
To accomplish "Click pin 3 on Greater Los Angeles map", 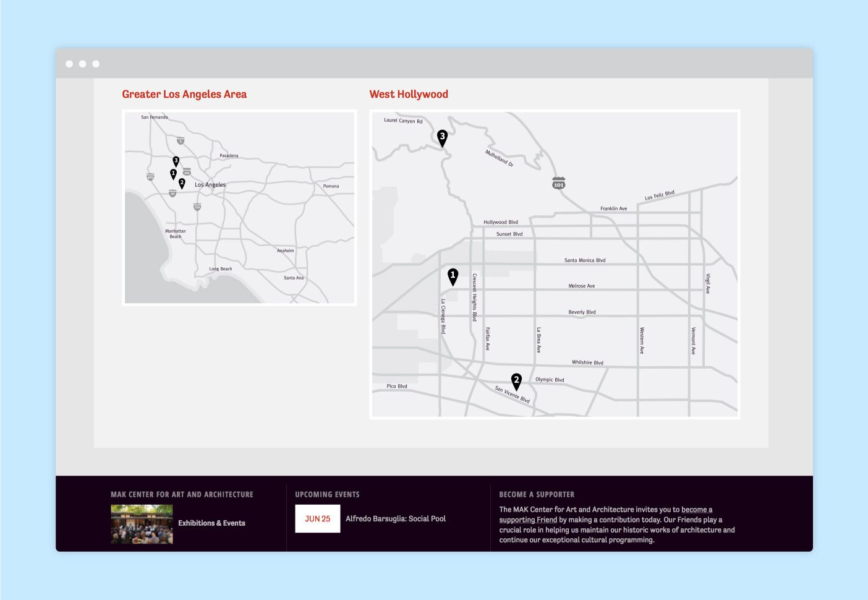I will (176, 161).
